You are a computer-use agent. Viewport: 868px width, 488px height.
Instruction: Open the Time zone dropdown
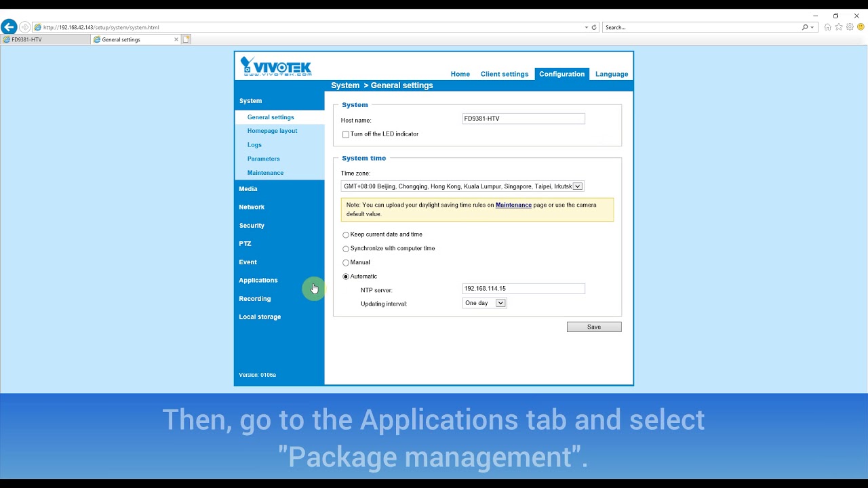tap(462, 186)
